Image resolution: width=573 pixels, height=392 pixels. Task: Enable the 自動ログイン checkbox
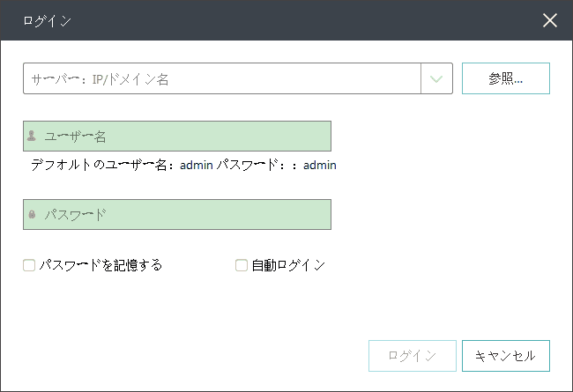[242, 265]
